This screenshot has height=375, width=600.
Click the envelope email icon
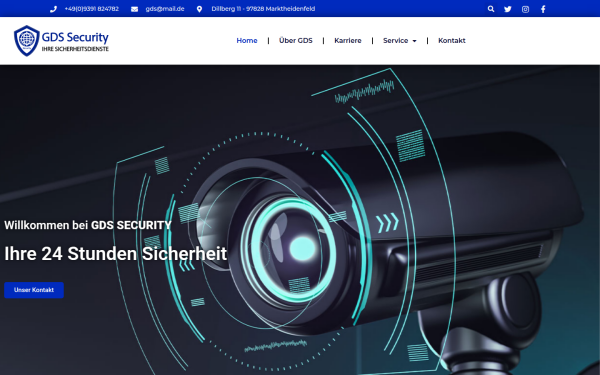pyautogui.click(x=134, y=9)
